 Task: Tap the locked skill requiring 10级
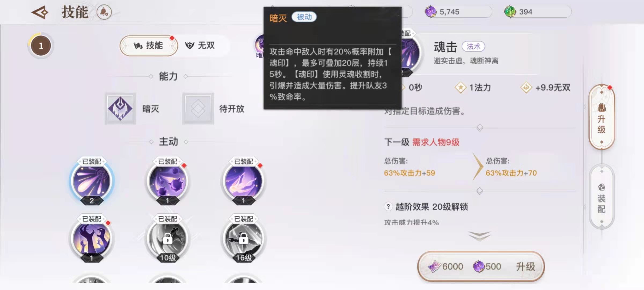pyautogui.click(x=167, y=239)
